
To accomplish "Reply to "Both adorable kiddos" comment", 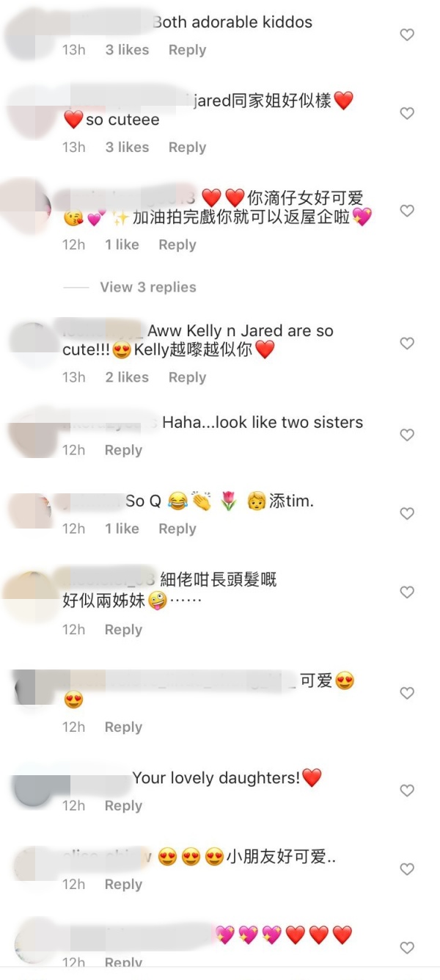I will 187,50.
